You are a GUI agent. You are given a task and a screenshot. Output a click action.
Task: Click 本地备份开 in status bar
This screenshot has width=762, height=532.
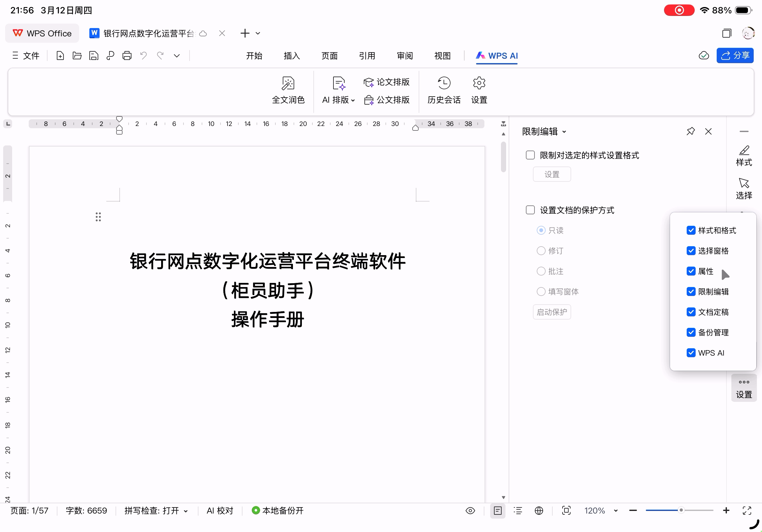tap(278, 510)
